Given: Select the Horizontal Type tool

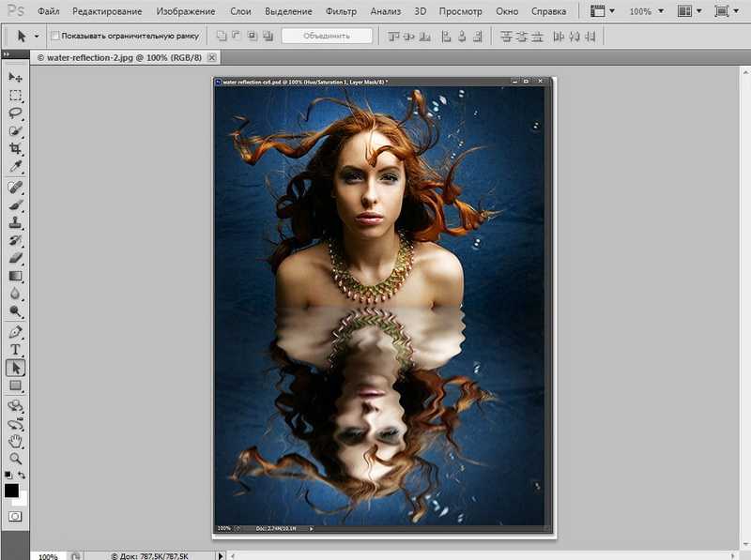Looking at the screenshot, I should point(15,349).
